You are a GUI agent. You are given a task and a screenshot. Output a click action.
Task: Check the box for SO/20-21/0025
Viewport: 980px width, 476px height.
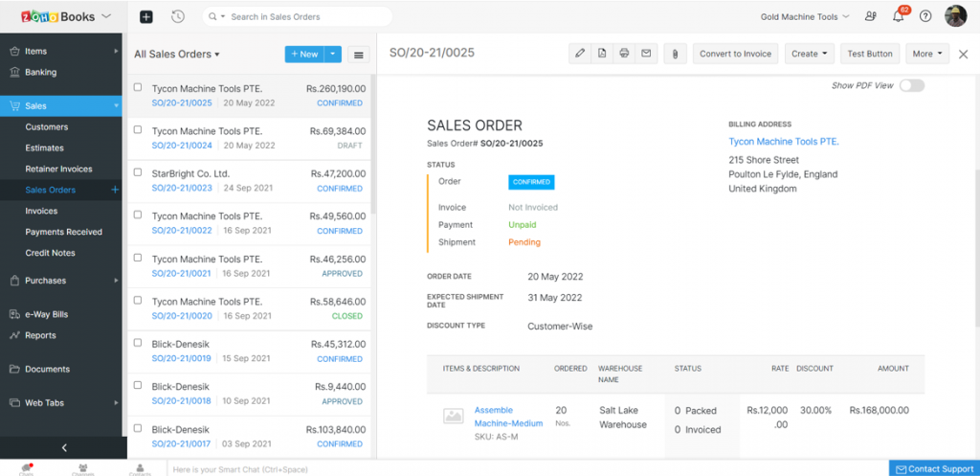point(138,87)
